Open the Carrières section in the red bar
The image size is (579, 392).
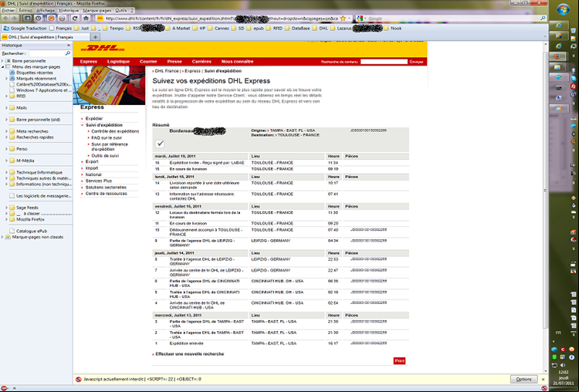point(201,62)
